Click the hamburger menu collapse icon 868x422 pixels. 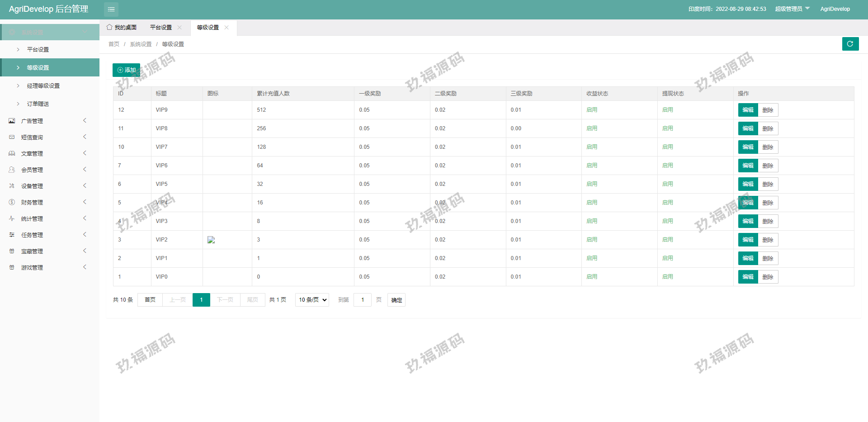(111, 9)
